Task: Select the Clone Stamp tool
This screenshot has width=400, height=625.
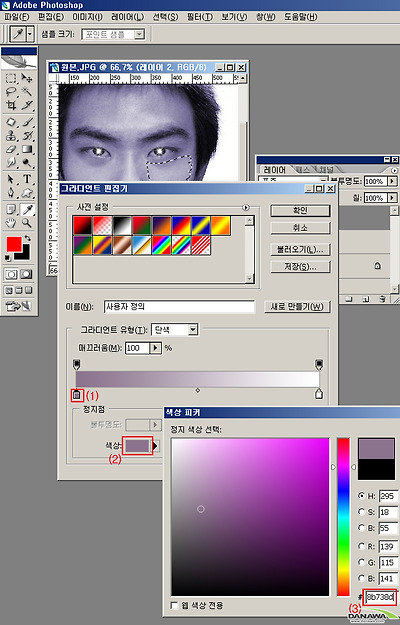Action: point(11,136)
